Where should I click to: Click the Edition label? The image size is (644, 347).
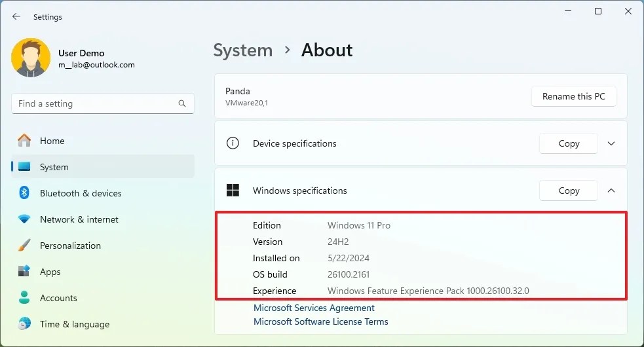[267, 225]
